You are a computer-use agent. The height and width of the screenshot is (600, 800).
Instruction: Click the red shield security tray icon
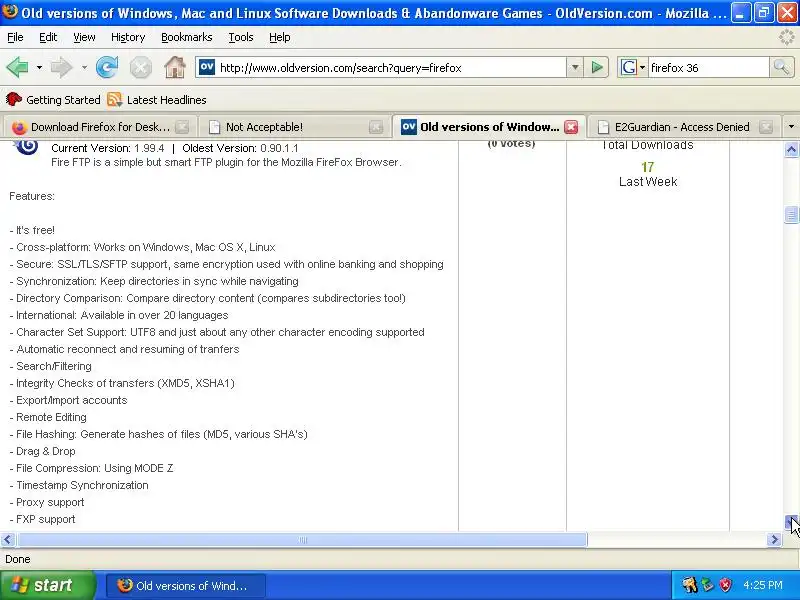pos(726,585)
